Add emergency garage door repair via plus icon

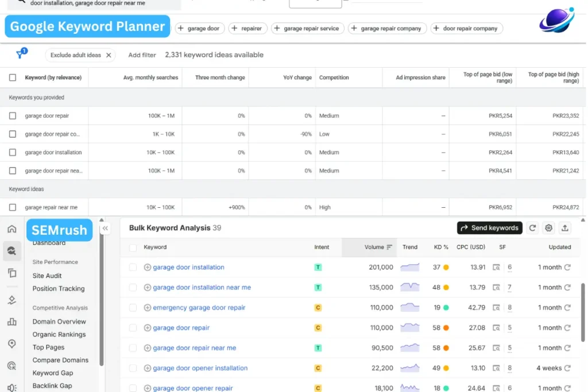pyautogui.click(x=148, y=308)
